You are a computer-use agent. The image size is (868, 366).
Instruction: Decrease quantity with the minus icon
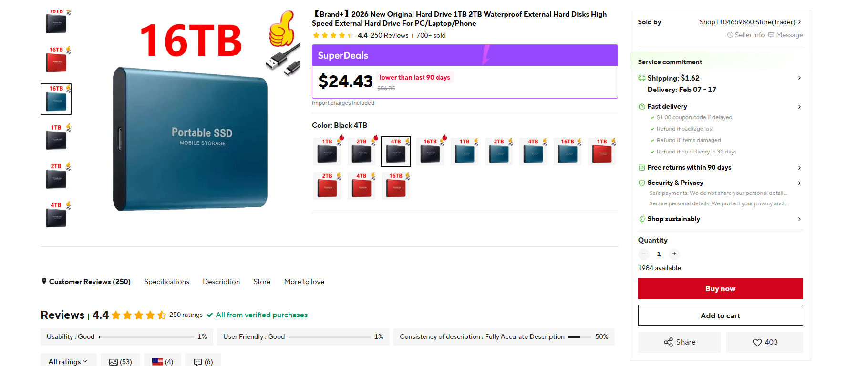click(x=644, y=254)
